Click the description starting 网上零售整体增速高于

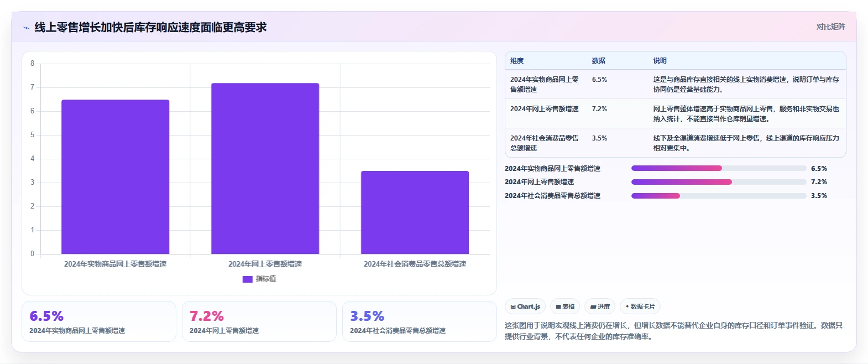[x=746, y=113]
